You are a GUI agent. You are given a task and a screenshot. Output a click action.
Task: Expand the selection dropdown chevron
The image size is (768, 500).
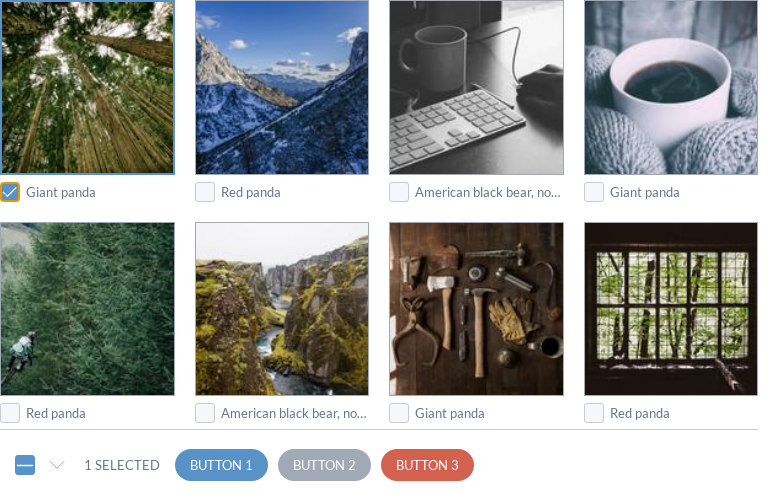point(57,465)
